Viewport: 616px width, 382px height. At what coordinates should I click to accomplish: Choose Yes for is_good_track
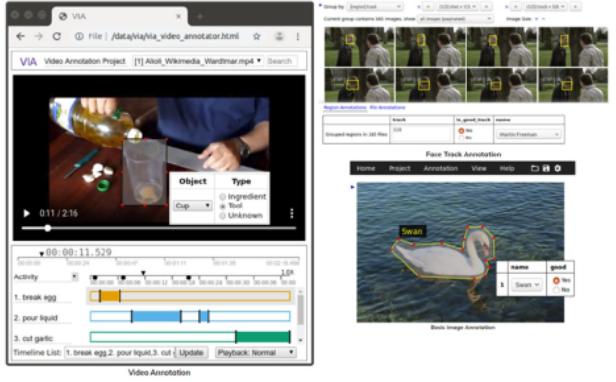461,130
